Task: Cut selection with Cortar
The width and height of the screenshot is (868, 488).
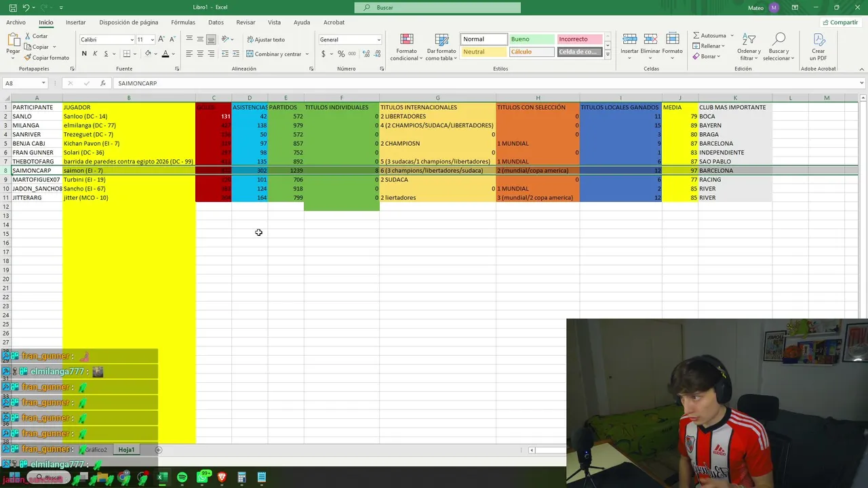Action: click(x=37, y=36)
